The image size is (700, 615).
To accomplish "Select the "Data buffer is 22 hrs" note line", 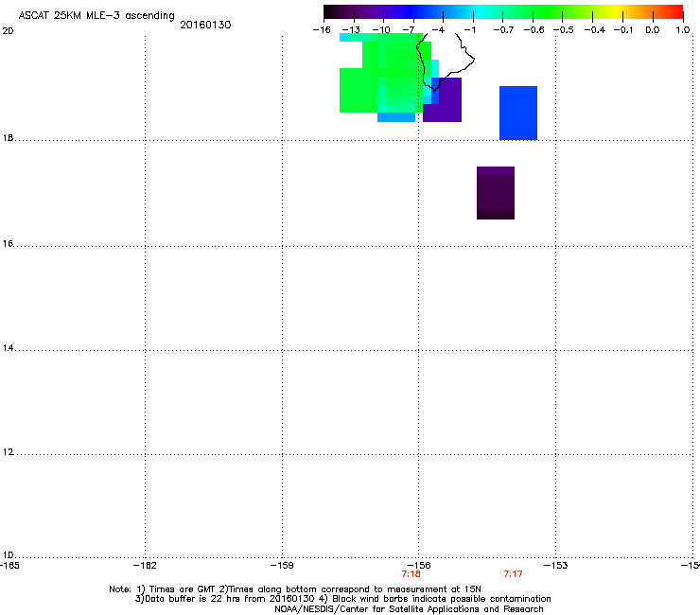I will (342, 599).
